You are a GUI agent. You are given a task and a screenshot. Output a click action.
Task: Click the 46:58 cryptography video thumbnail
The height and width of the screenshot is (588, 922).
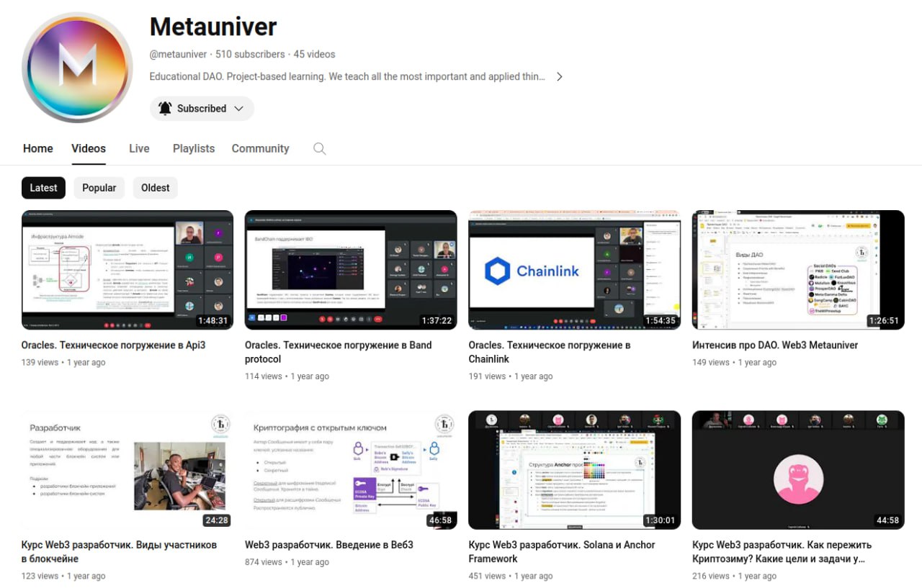351,470
